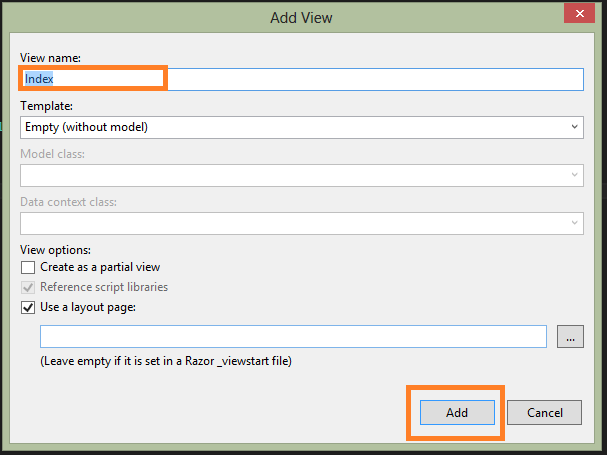
Task: Click the 'View options:' label
Action: pos(55,249)
